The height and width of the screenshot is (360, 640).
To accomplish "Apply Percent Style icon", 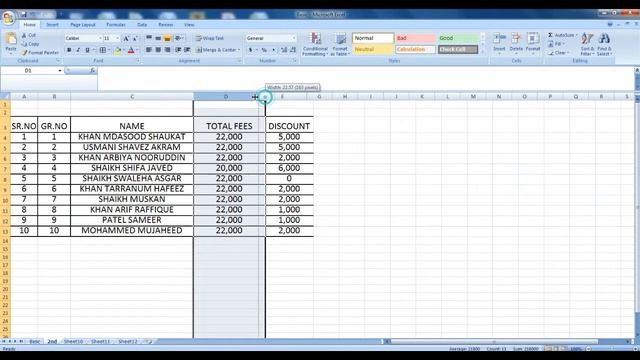I will (x=264, y=50).
